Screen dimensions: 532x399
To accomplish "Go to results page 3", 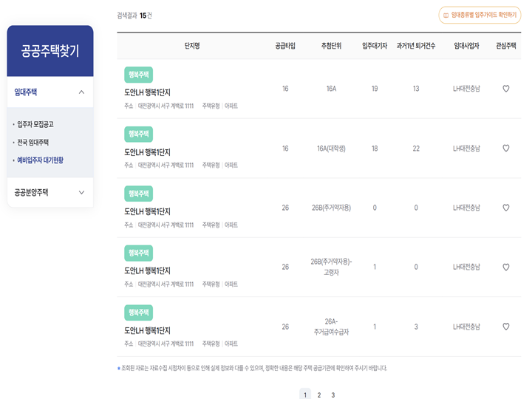I will [x=332, y=395].
